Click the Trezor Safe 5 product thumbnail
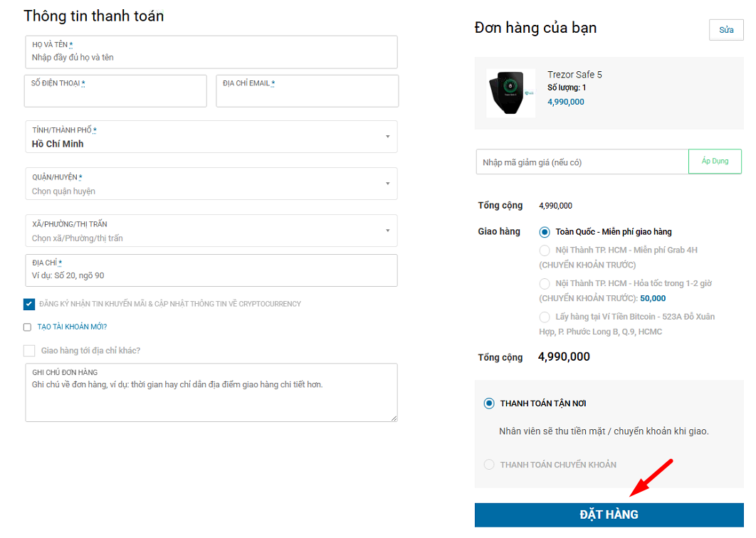 tap(510, 93)
